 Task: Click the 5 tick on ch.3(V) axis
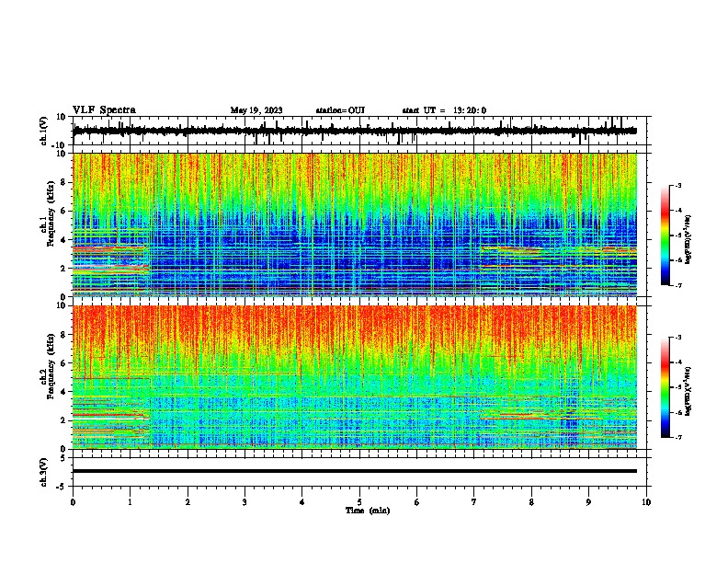[x=63, y=458]
